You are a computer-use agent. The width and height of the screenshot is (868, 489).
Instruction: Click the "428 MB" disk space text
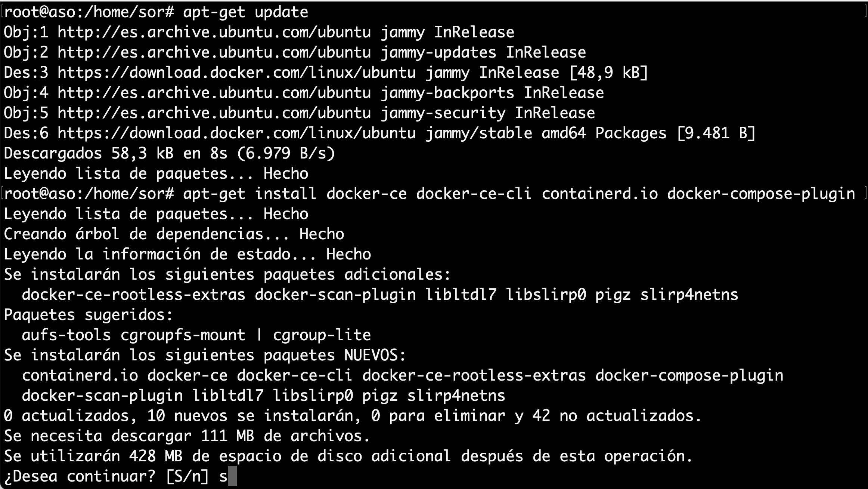click(156, 456)
